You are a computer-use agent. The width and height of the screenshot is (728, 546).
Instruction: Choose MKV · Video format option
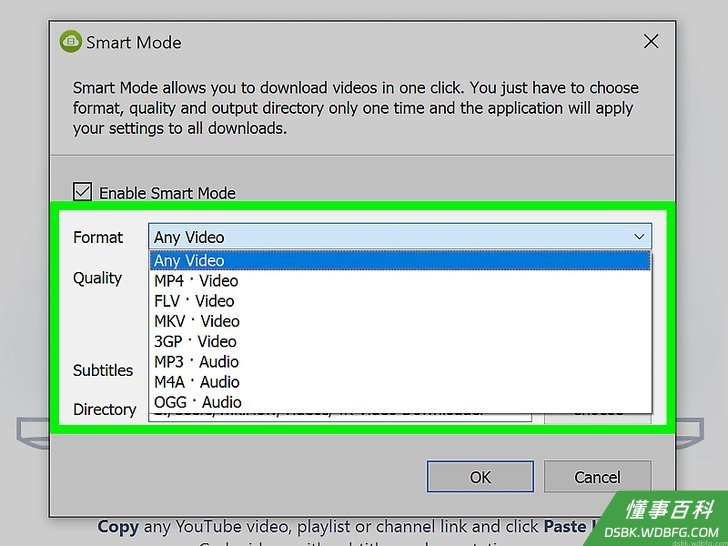tap(400, 321)
